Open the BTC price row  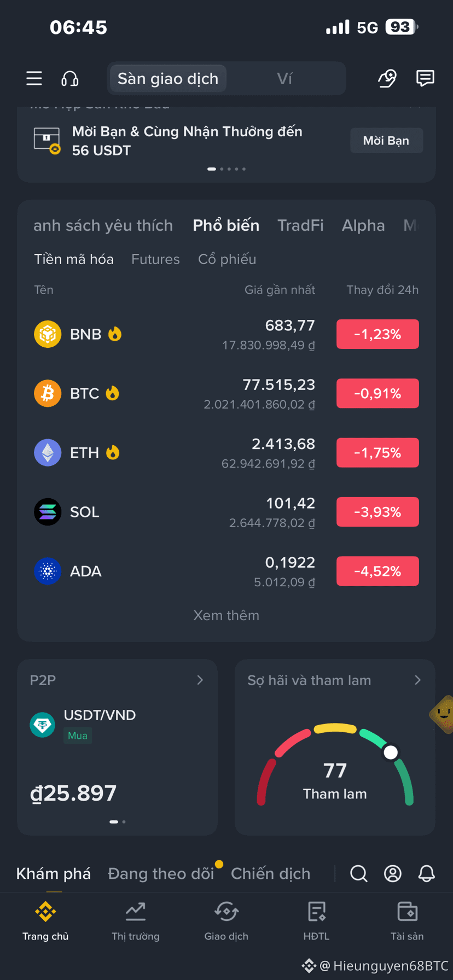(226, 393)
